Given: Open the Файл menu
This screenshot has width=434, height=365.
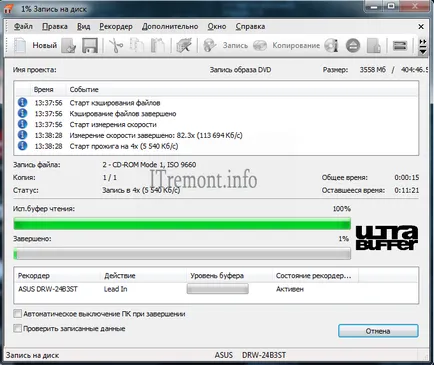Looking at the screenshot, I should tap(23, 26).
